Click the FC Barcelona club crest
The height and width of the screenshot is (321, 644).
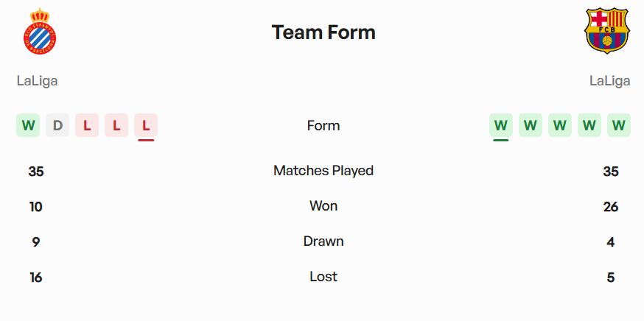tap(606, 32)
